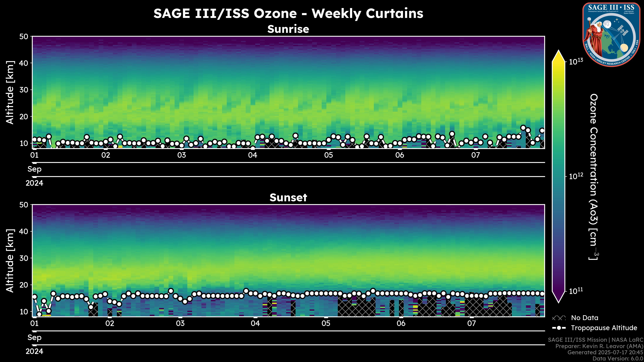Click the 04 date tick on Sunrise axis

pos(253,155)
